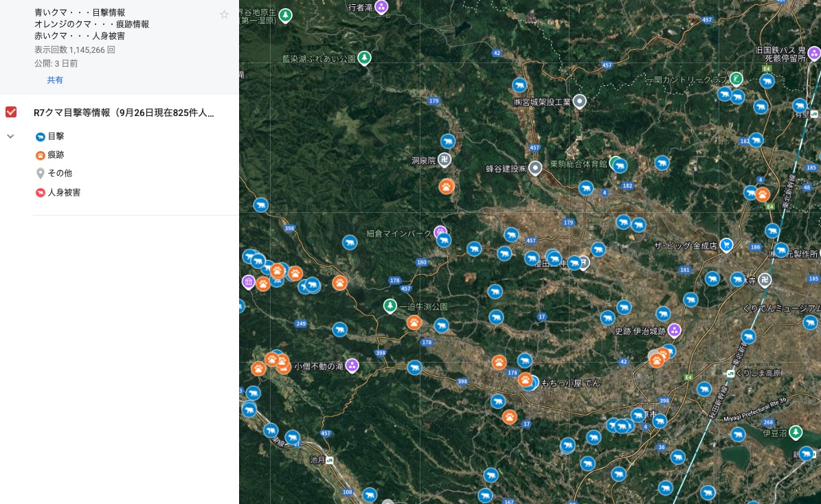
Task: Select 人身被害 in the legend
Action: pyautogui.click(x=63, y=192)
